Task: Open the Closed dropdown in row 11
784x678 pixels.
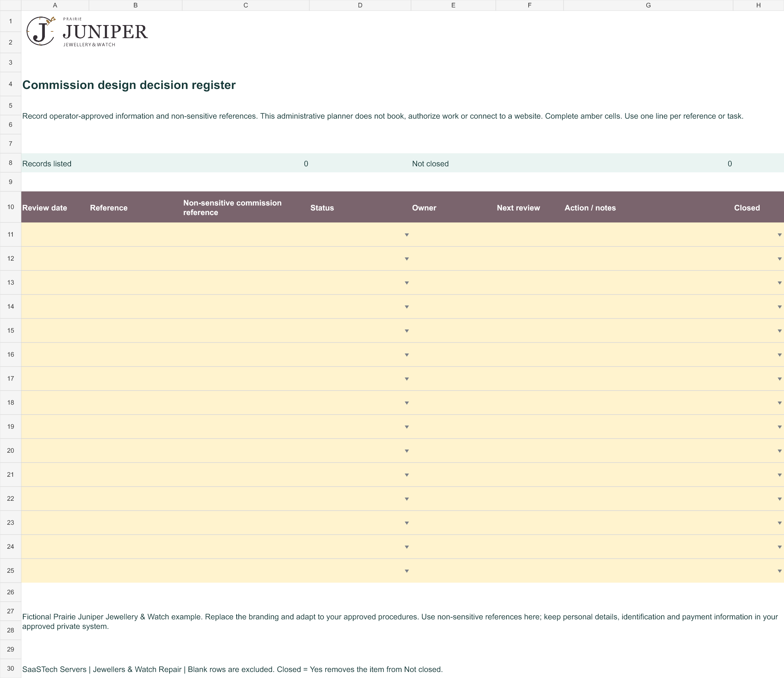Action: point(779,235)
